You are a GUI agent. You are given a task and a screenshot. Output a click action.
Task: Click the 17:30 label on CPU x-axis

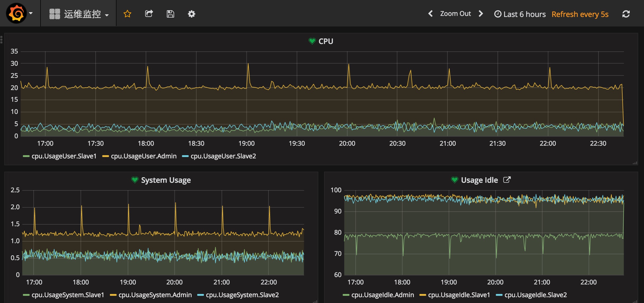click(x=96, y=144)
